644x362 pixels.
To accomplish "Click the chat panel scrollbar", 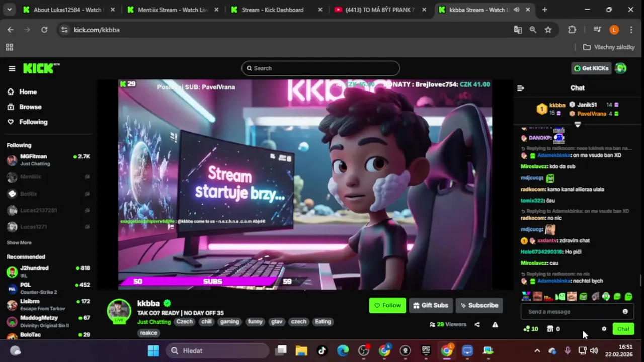I will click(x=640, y=280).
